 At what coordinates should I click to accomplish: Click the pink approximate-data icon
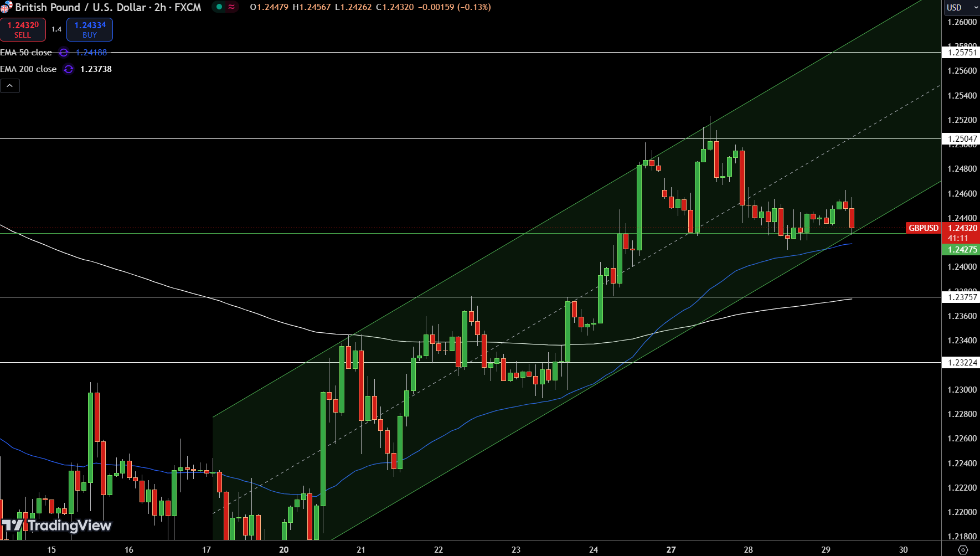point(231,7)
